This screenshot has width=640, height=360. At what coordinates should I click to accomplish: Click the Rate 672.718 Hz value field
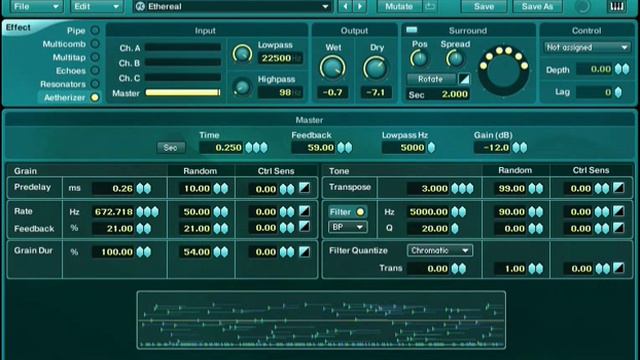point(113,212)
